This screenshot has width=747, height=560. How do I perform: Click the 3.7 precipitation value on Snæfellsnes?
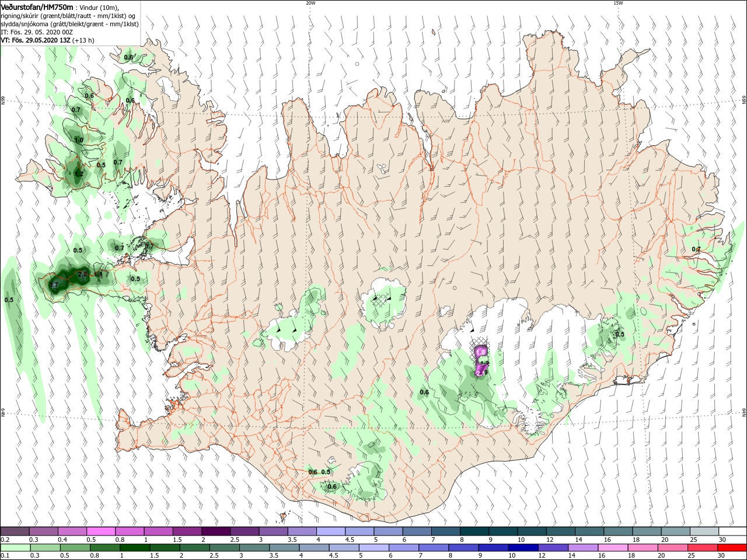[x=53, y=285]
